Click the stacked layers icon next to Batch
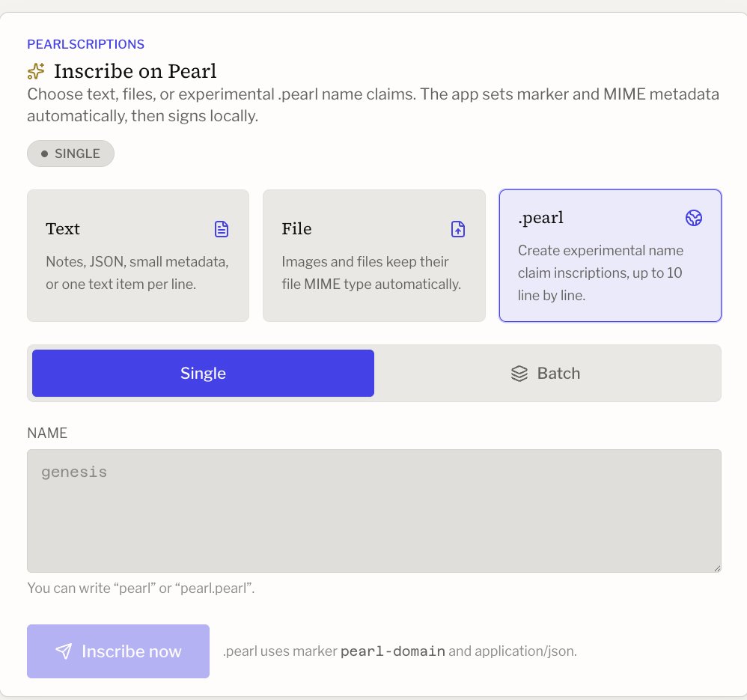 519,374
